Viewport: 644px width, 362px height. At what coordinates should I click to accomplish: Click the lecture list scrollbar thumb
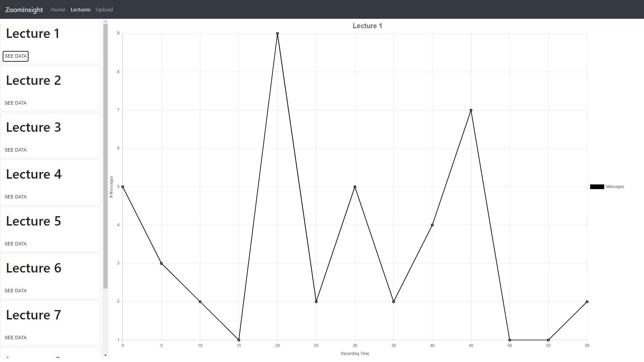click(x=105, y=156)
